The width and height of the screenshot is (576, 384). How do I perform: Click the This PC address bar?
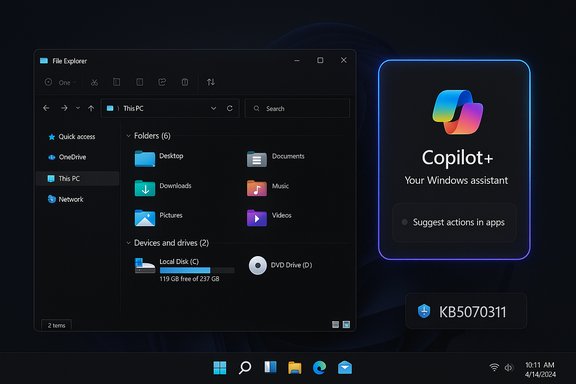point(170,108)
